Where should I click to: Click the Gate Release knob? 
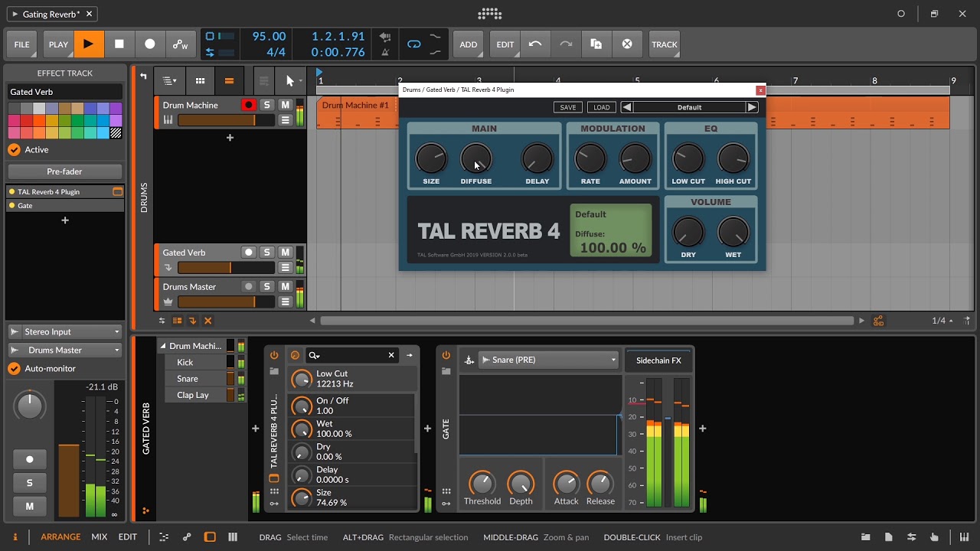600,484
